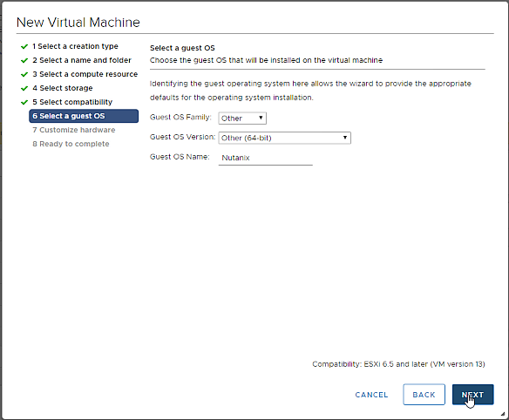Click step 7 Customize hardware

(74, 130)
